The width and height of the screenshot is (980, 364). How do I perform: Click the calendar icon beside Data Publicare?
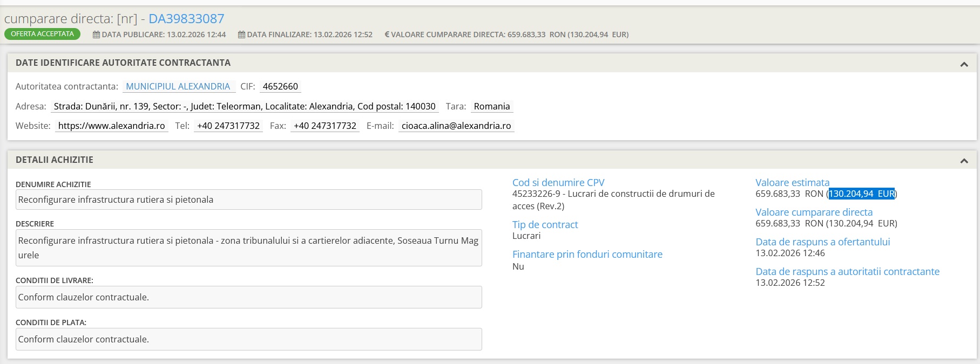coord(96,35)
